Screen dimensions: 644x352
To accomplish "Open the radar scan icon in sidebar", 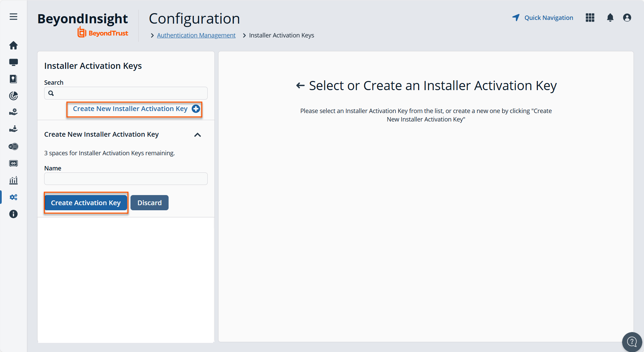I will pyautogui.click(x=13, y=96).
